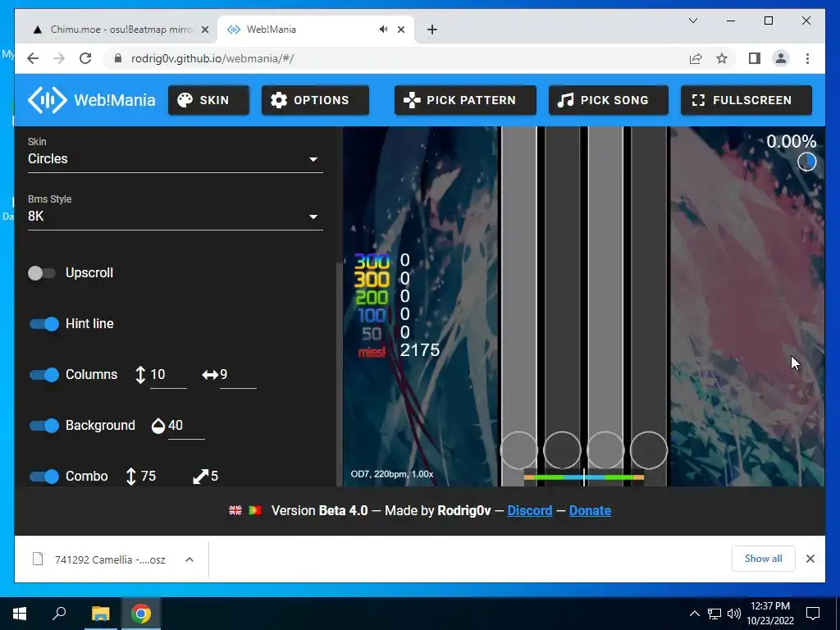Edit the Columns height value 10
The height and width of the screenshot is (630, 840).
click(167, 374)
